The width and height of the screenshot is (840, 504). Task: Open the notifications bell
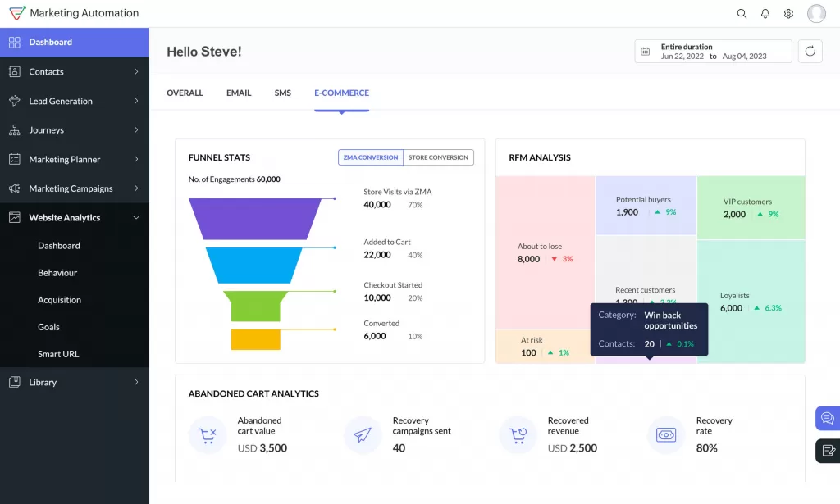click(765, 14)
